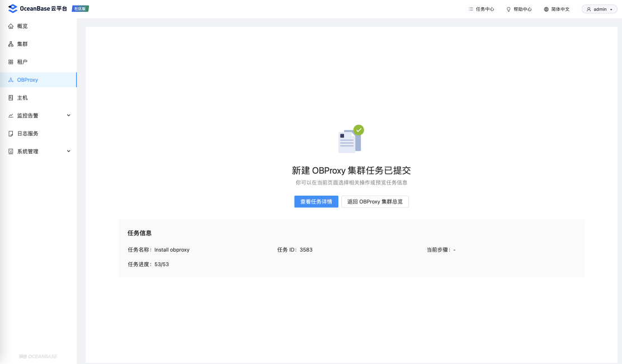The width and height of the screenshot is (622, 364).
Task: Click the user avatar icon beside admin
Action: [588, 9]
